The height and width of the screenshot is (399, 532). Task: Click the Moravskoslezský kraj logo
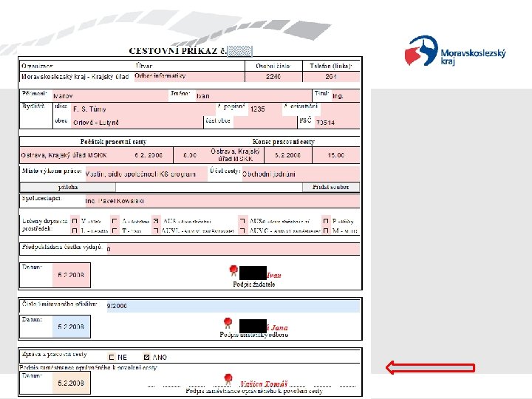(455, 51)
